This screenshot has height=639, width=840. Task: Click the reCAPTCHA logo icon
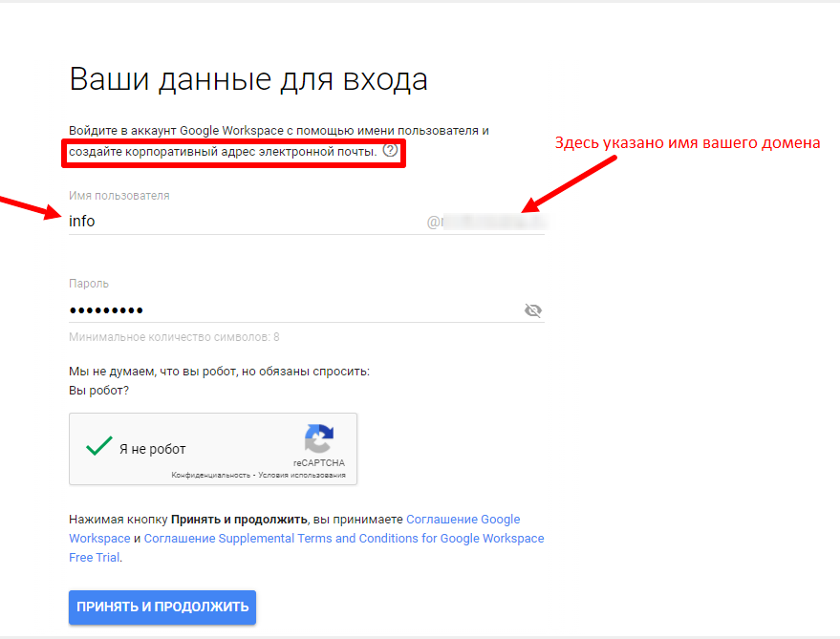pyautogui.click(x=319, y=439)
